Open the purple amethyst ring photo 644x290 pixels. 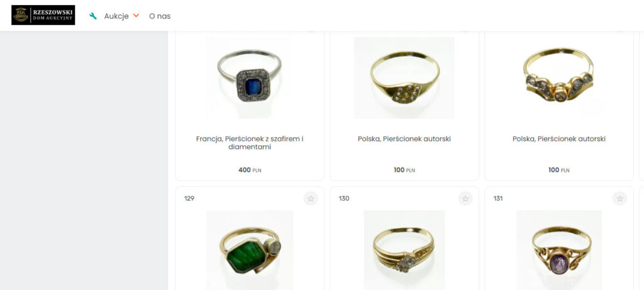tap(559, 250)
